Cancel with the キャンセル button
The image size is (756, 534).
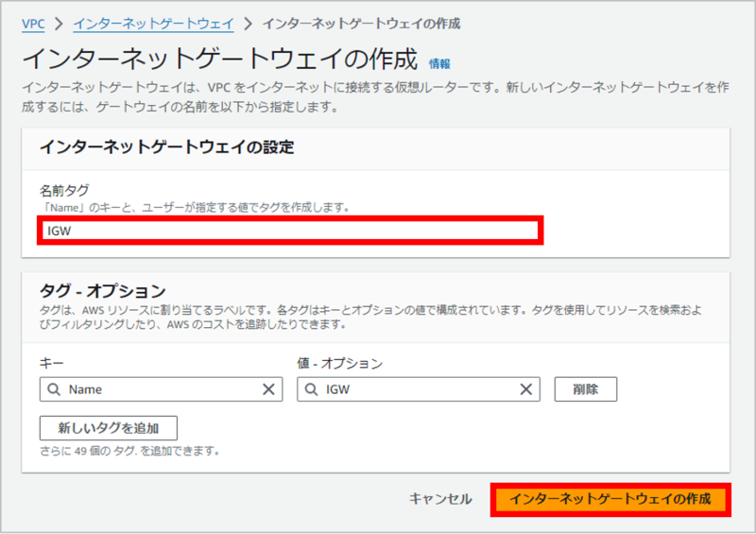[440, 499]
